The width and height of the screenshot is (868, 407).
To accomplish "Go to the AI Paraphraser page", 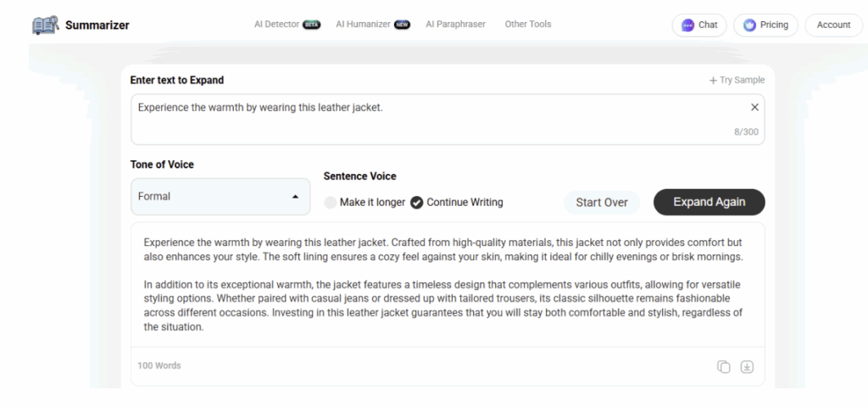I will click(x=455, y=25).
